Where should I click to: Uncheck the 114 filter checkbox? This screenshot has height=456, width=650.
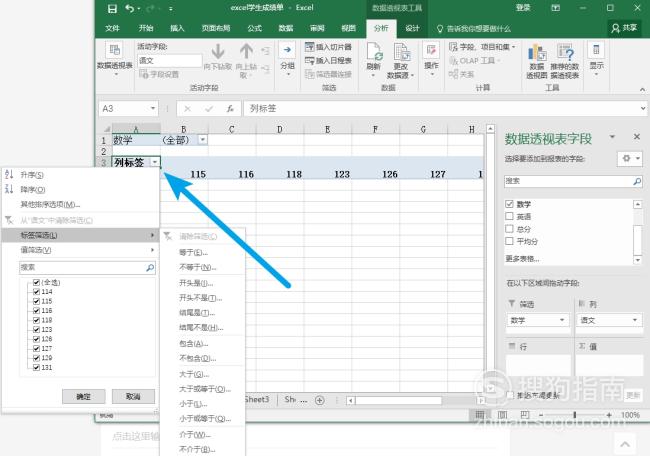pyautogui.click(x=36, y=292)
